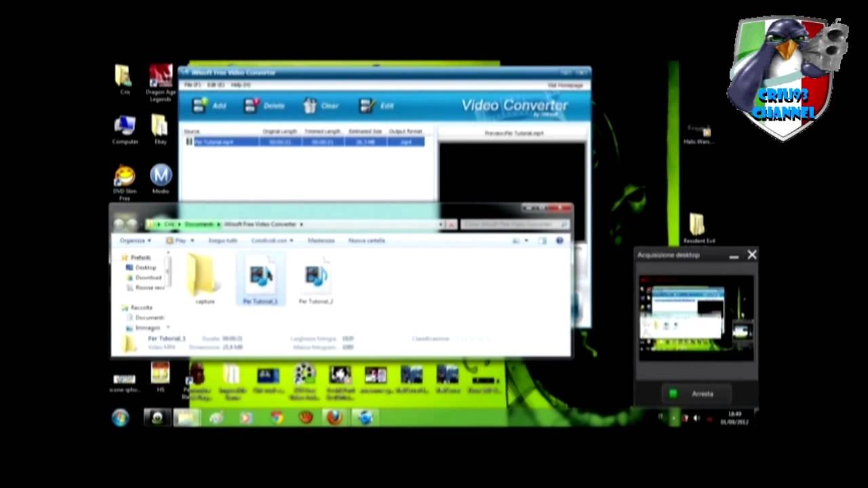The width and height of the screenshot is (868, 488).
Task: Open the change view dropdown in Explorer
Action: [x=526, y=241]
